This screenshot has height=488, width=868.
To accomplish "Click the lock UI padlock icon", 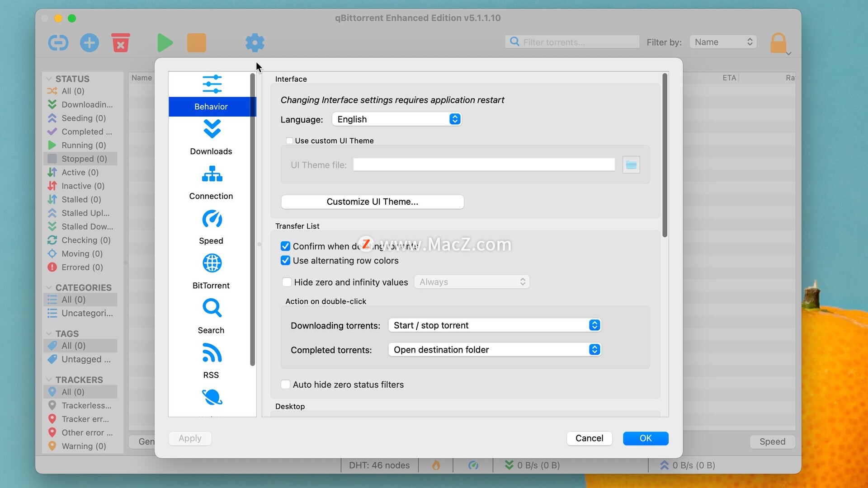I will pos(778,43).
